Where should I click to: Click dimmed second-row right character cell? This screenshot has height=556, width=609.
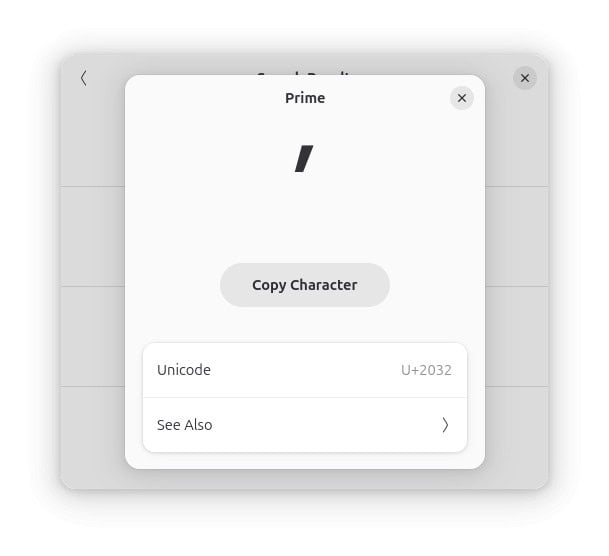click(517, 236)
